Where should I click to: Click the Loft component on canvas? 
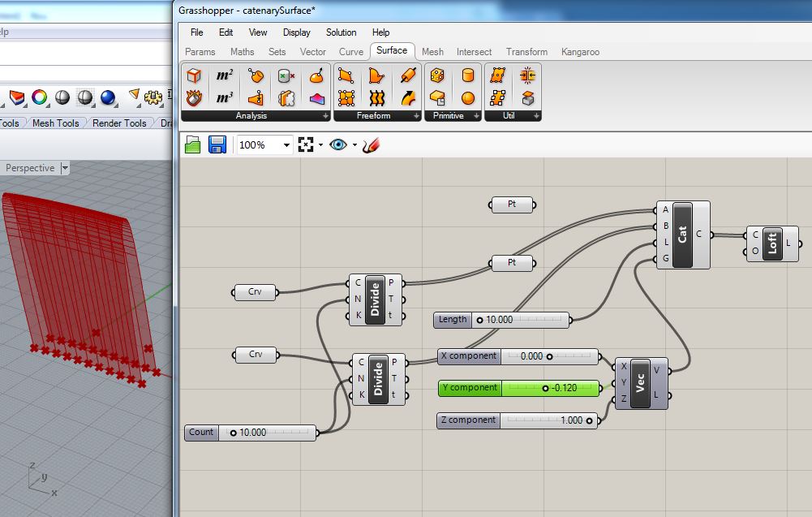pos(771,243)
